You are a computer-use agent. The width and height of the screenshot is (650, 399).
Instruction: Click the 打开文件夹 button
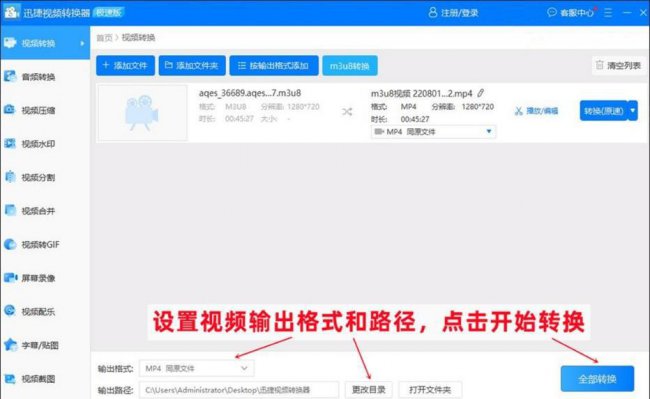[x=430, y=390]
